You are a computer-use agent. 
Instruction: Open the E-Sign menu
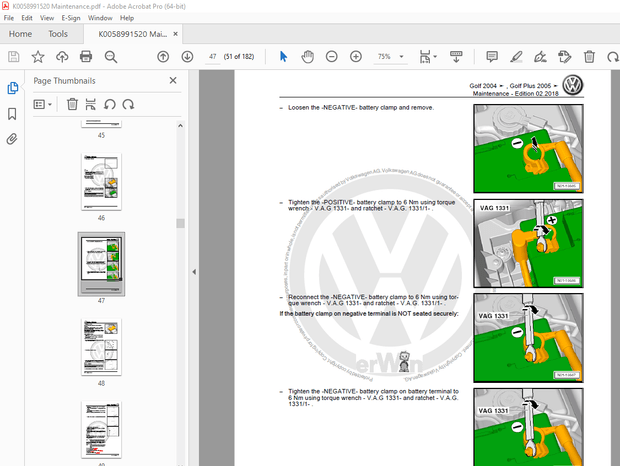point(71,18)
